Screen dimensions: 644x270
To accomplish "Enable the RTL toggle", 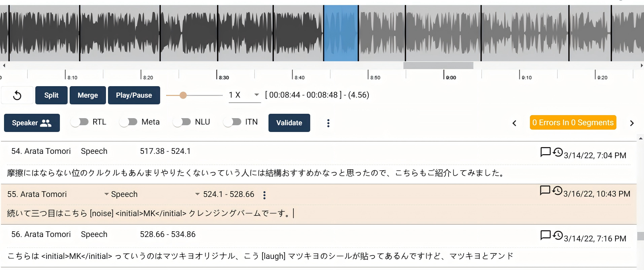I will point(80,122).
